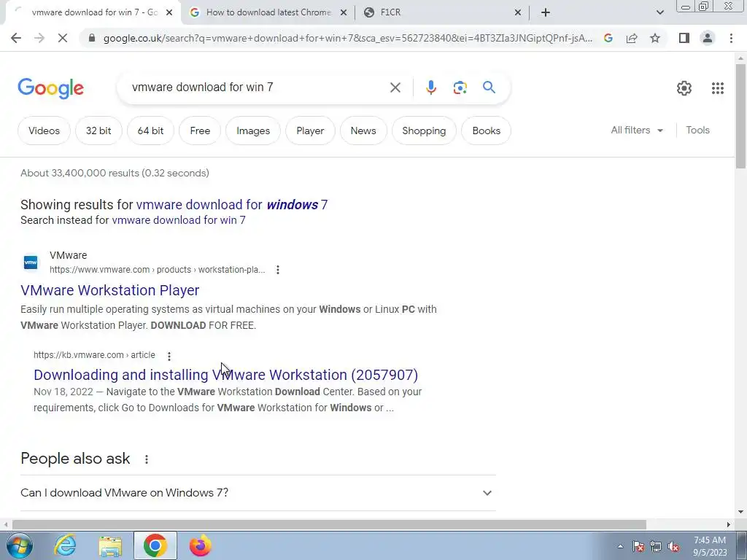This screenshot has width=747, height=560.
Task: Close the How to download latest Chrome tab
Action: point(344,12)
